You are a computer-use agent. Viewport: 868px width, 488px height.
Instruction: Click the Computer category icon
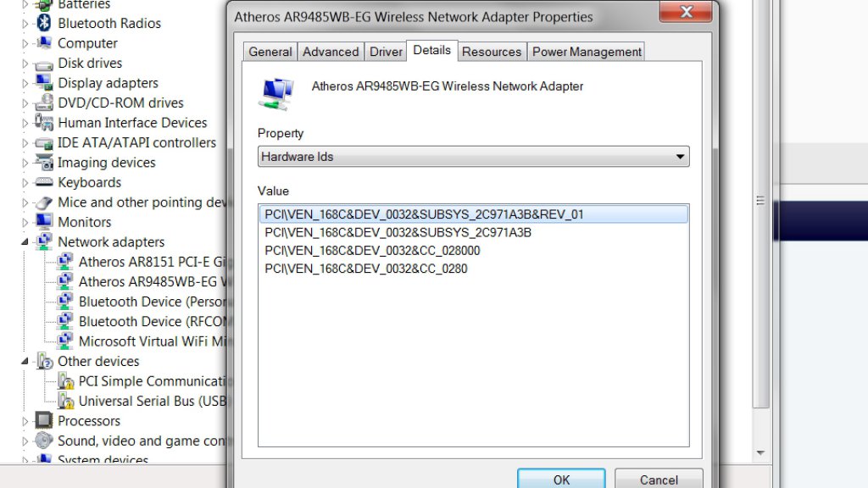tap(44, 43)
